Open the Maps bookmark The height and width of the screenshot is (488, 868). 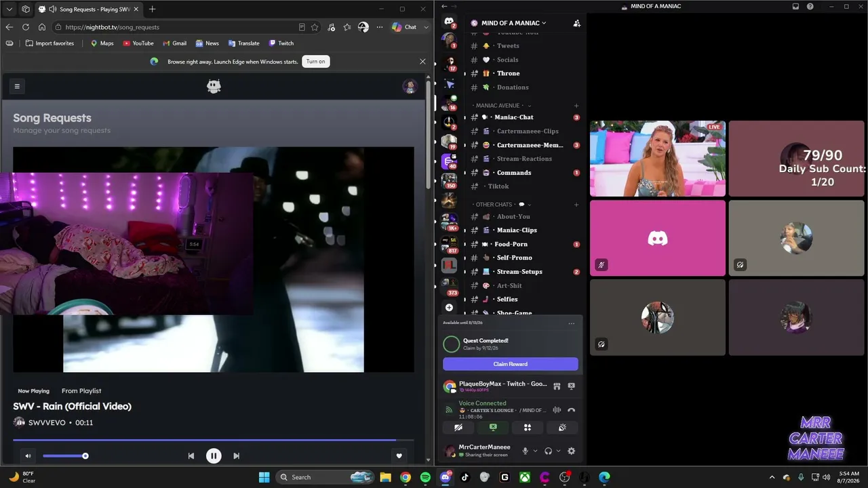point(102,43)
